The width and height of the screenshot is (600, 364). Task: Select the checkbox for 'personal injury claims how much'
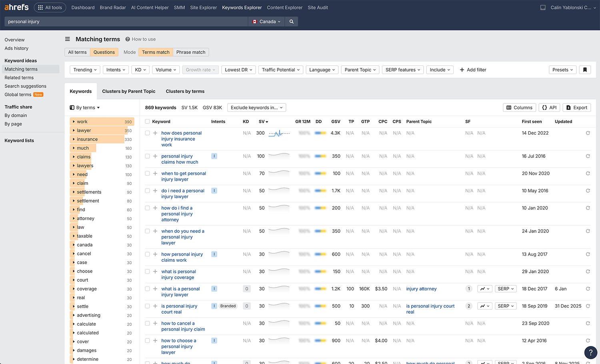147,156
